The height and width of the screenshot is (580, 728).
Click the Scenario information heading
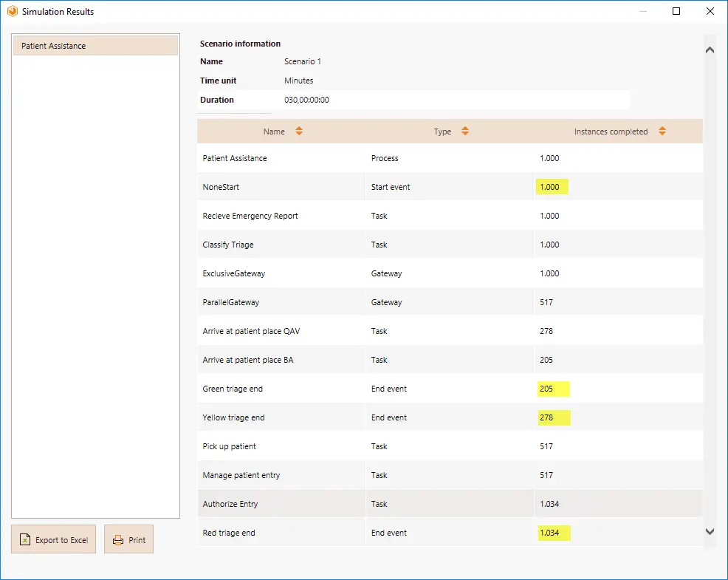coord(240,44)
